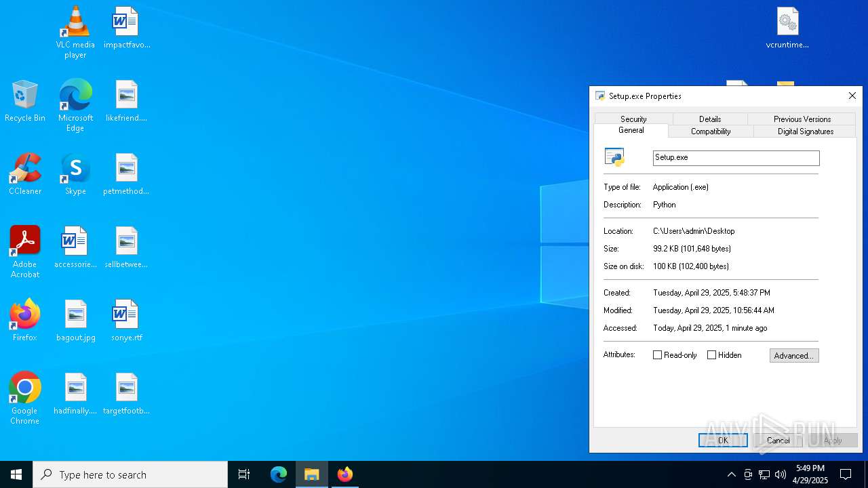This screenshot has width=868, height=488.
Task: Click the Windows Start button
Action: click(x=16, y=474)
